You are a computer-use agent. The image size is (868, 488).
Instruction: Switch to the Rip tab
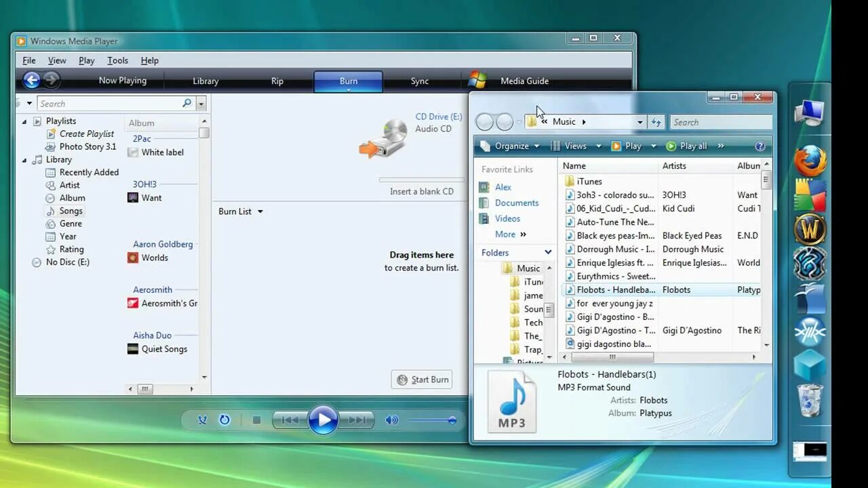(x=277, y=81)
